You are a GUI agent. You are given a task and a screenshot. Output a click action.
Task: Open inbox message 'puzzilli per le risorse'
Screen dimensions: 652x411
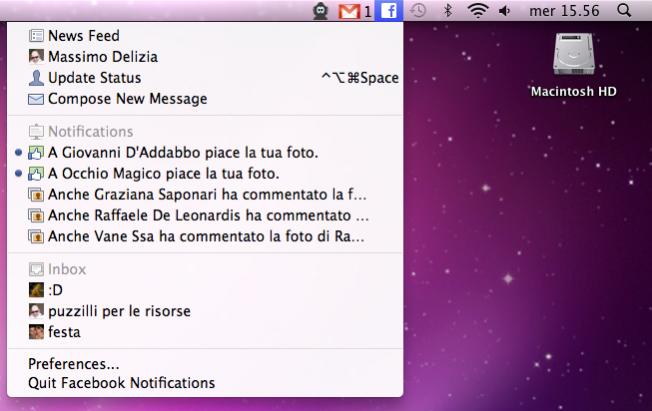pos(205,311)
